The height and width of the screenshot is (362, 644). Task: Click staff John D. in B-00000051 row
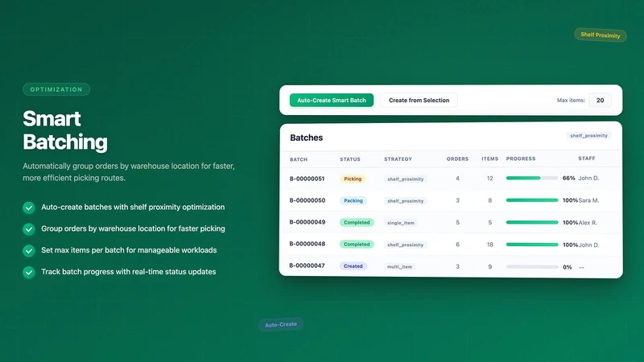pyautogui.click(x=588, y=178)
